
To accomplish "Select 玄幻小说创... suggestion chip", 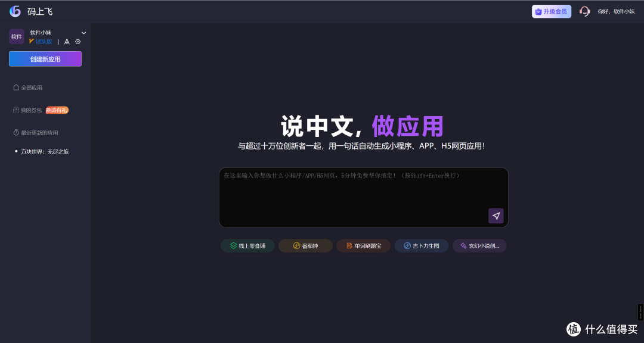I will click(x=479, y=246).
